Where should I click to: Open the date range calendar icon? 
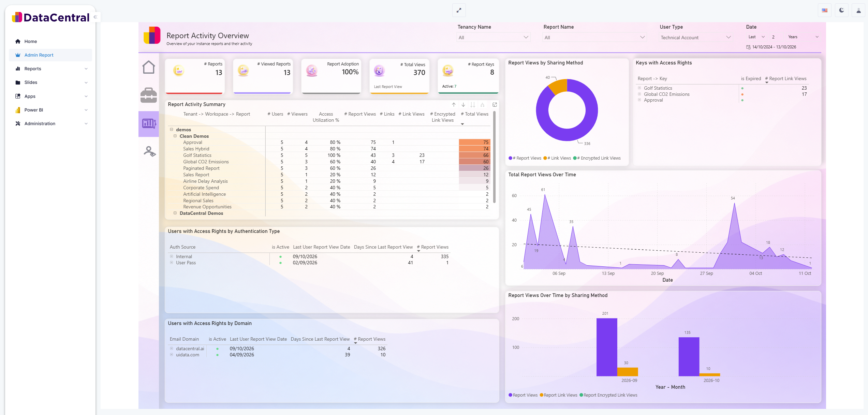[748, 47]
